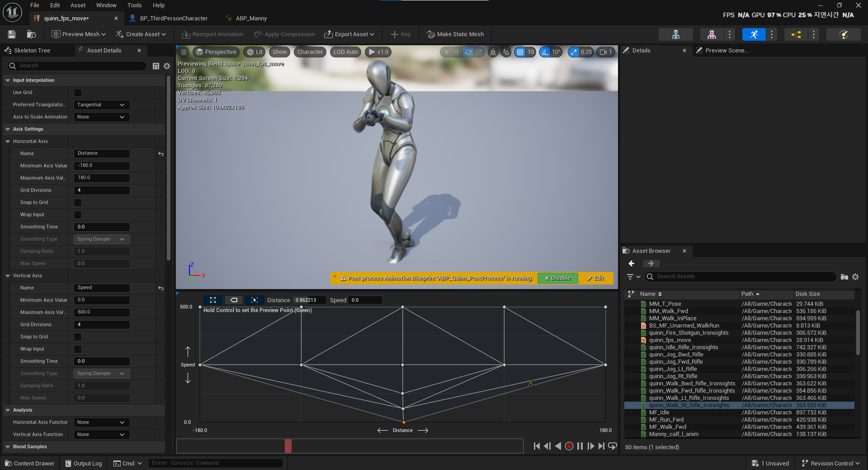Open the Axis to Scale Animation dropdown

[102, 117]
